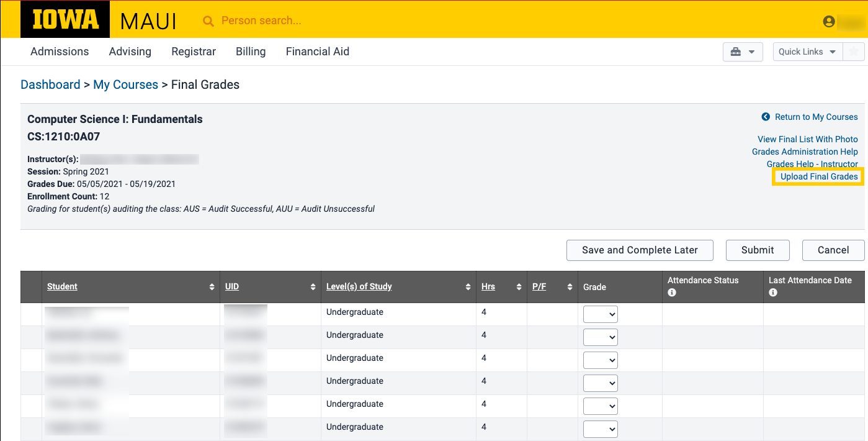
Task: Expand the Quick Links dropdown
Action: tap(807, 52)
